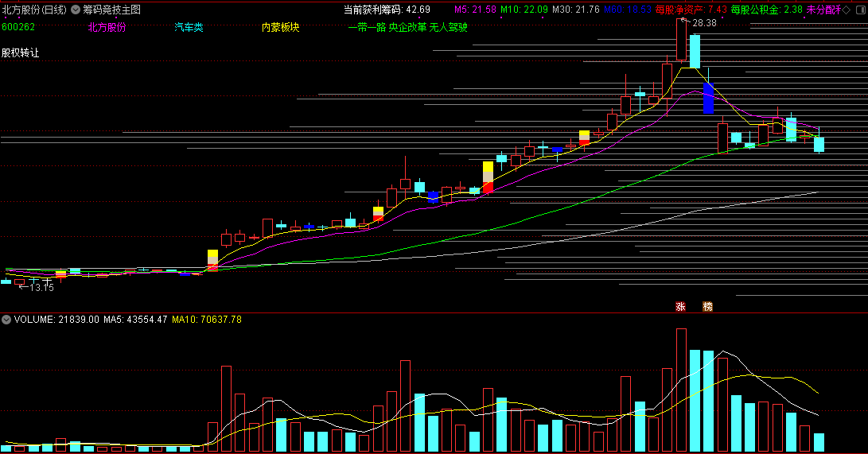The image size is (868, 454).
Task: Click the 股权转让 label
Action: point(21,53)
